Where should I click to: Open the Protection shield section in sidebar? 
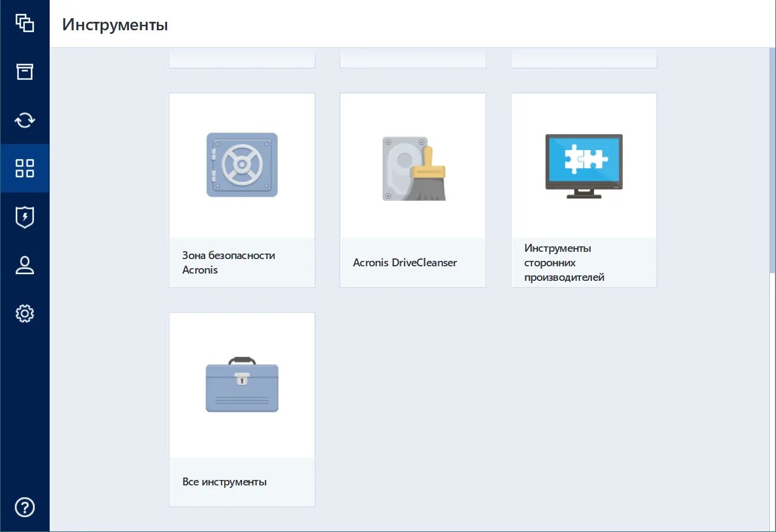25,217
